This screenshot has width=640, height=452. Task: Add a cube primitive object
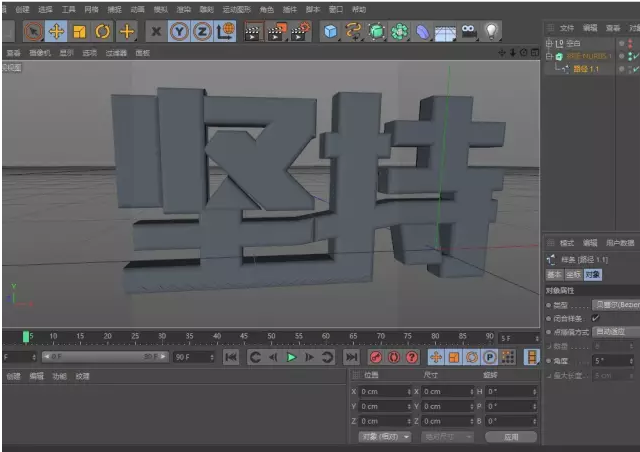(x=330, y=32)
